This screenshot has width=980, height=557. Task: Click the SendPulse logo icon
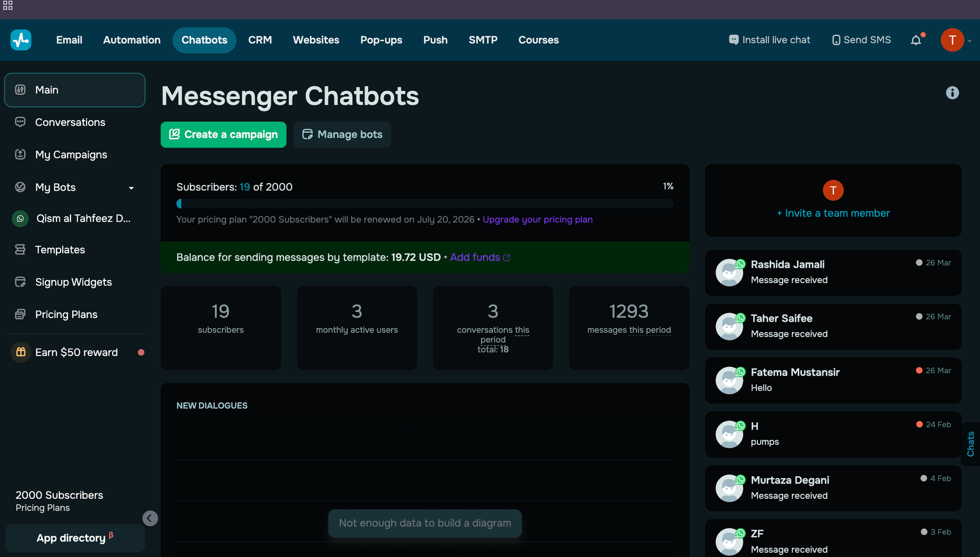[21, 40]
